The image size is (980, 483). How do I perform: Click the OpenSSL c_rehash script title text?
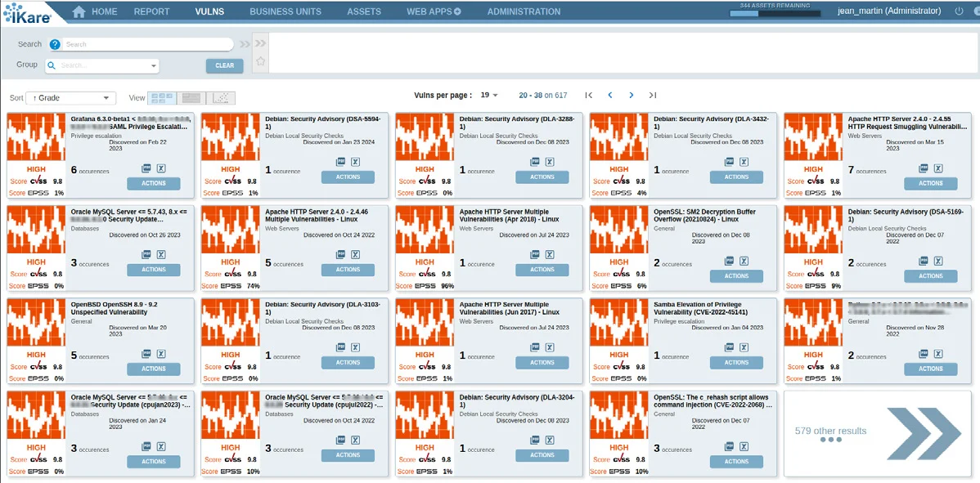712,400
